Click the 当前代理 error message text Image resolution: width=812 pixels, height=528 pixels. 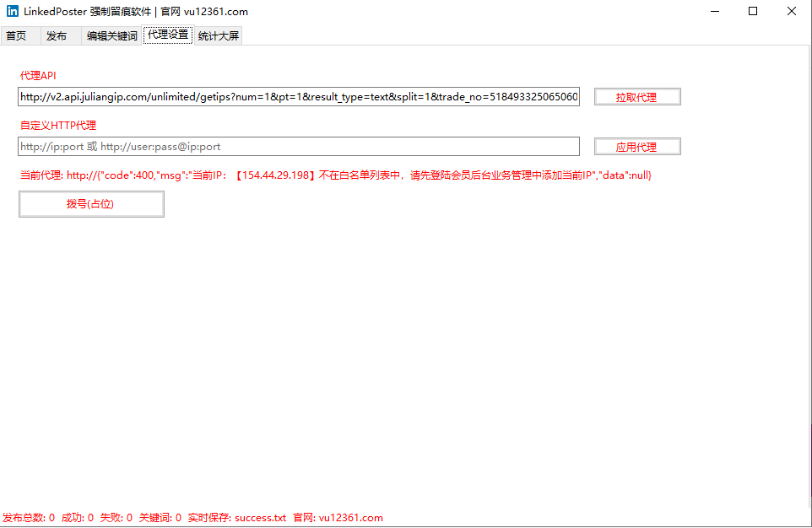(336, 175)
